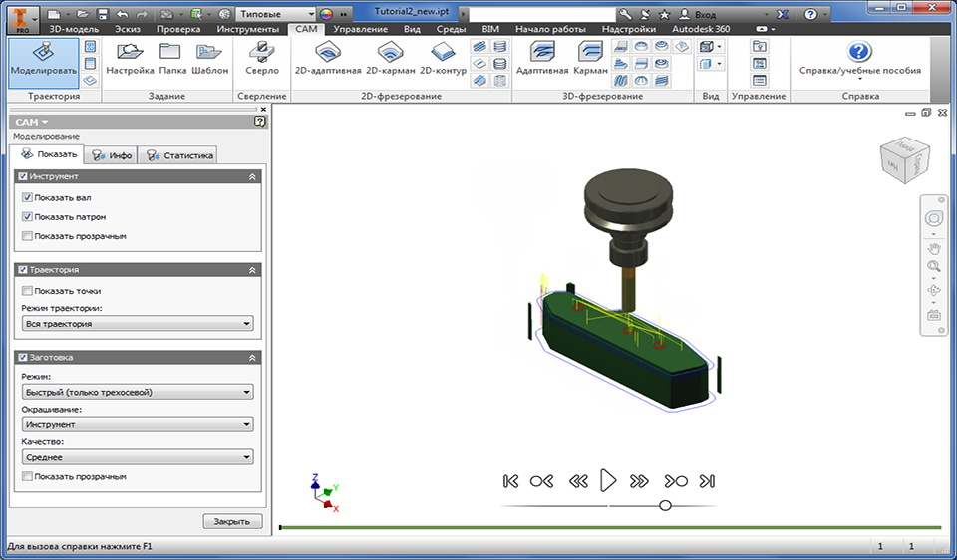Step to next operation in simulation

676,481
